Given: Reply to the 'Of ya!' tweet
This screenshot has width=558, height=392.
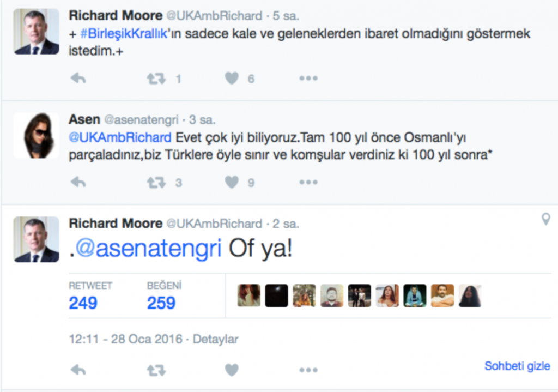Looking at the screenshot, I should [78, 370].
